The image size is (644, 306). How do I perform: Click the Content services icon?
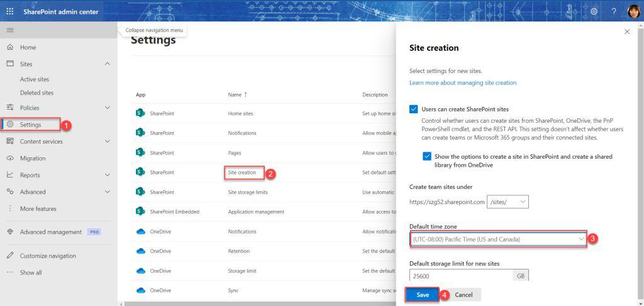(x=10, y=142)
